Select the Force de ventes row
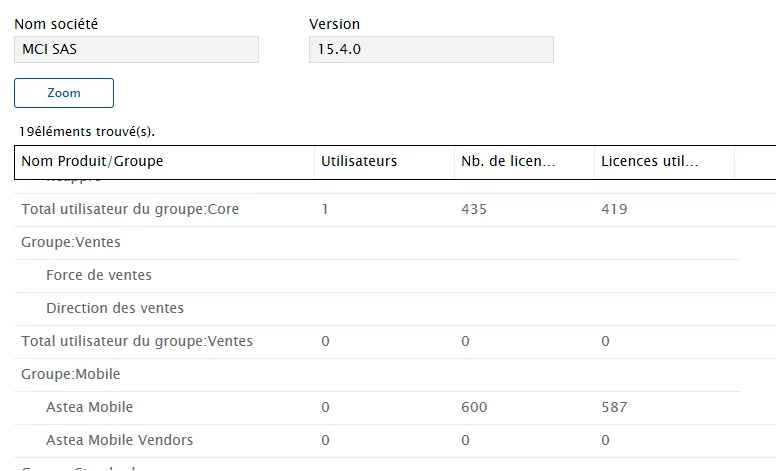Screen dimensions: 776x471 tap(395, 276)
